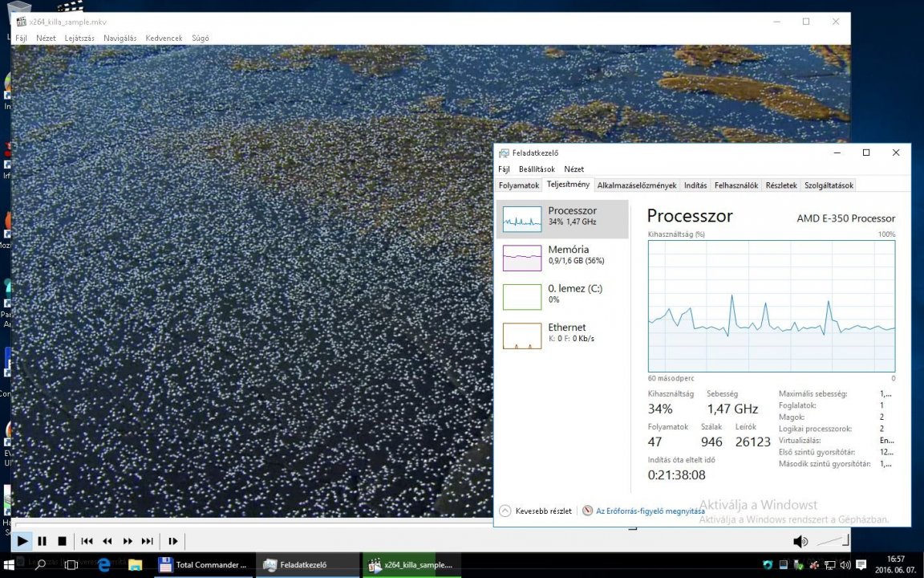Collapse view with Kevesebb részlet
This screenshot has width=924, height=578.
536,511
